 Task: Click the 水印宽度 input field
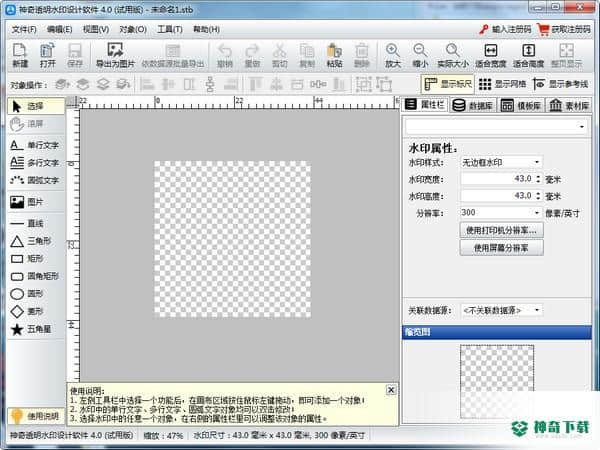click(x=497, y=179)
